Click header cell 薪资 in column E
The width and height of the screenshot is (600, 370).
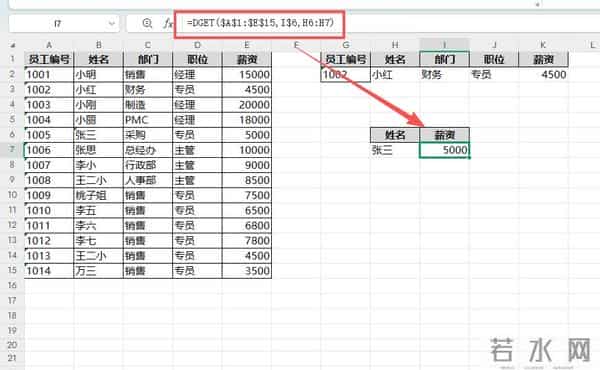(x=247, y=59)
